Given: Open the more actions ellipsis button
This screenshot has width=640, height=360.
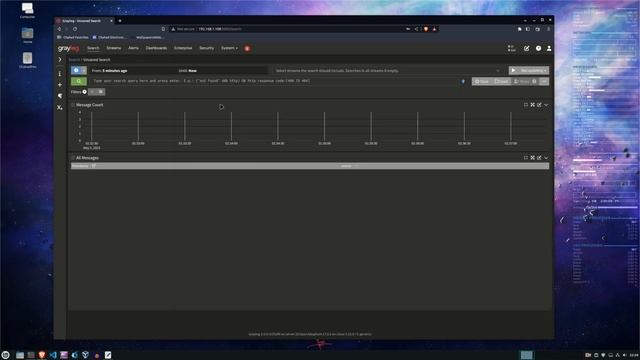Looking at the screenshot, I should click(x=544, y=82).
